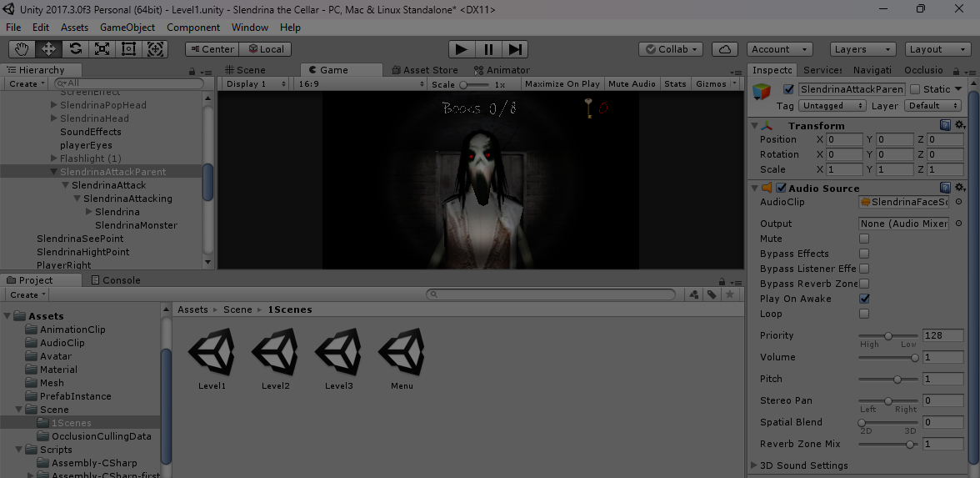
Task: Select the Rect Transform tool
Action: tap(128, 48)
